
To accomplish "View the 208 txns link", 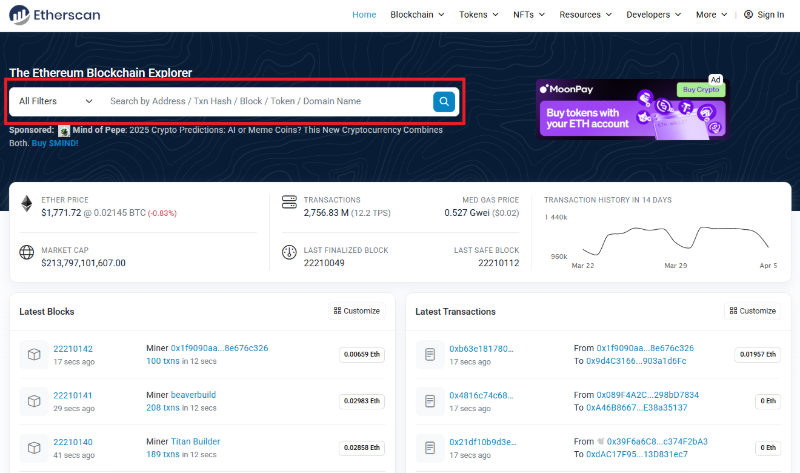I will [163, 408].
